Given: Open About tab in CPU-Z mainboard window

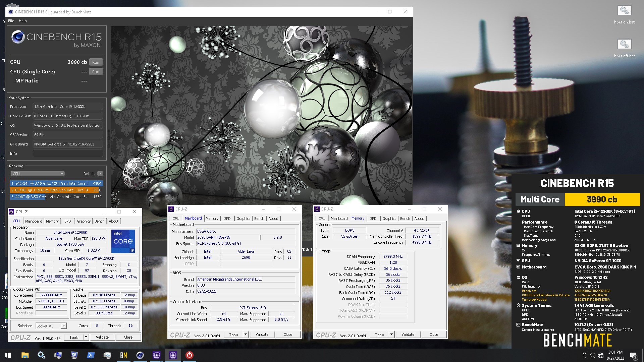Looking at the screenshot, I should click(x=273, y=219).
